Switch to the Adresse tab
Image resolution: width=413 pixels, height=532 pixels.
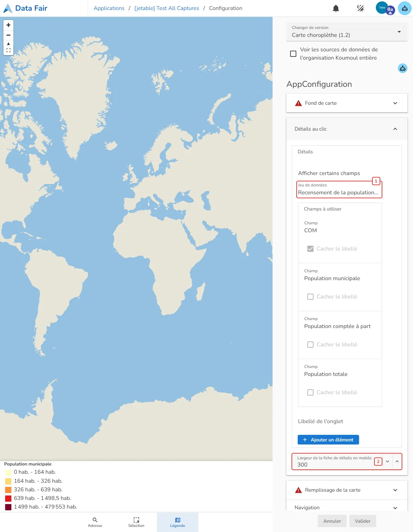[95, 522]
